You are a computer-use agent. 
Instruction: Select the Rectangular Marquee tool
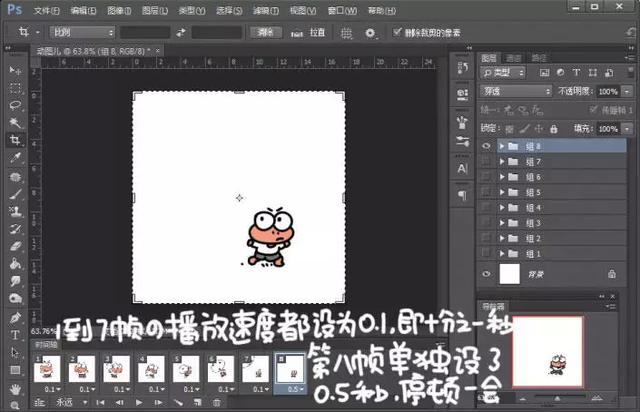[x=15, y=88]
